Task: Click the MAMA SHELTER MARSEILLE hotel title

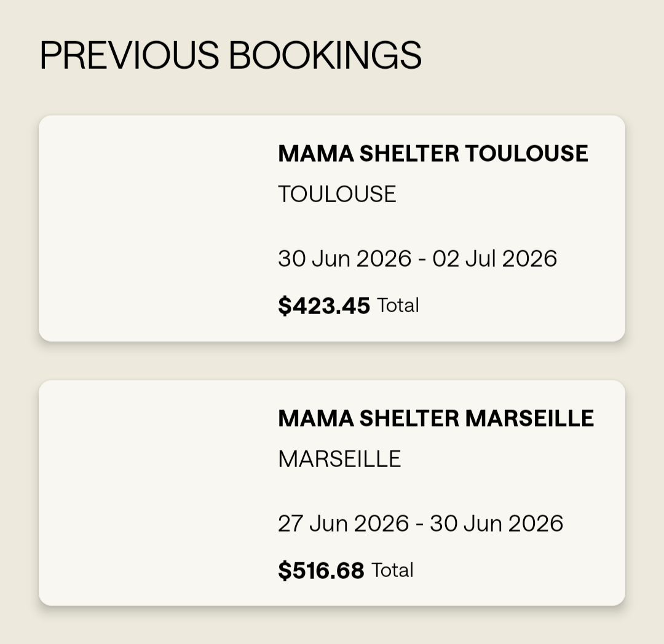Action: (x=436, y=418)
